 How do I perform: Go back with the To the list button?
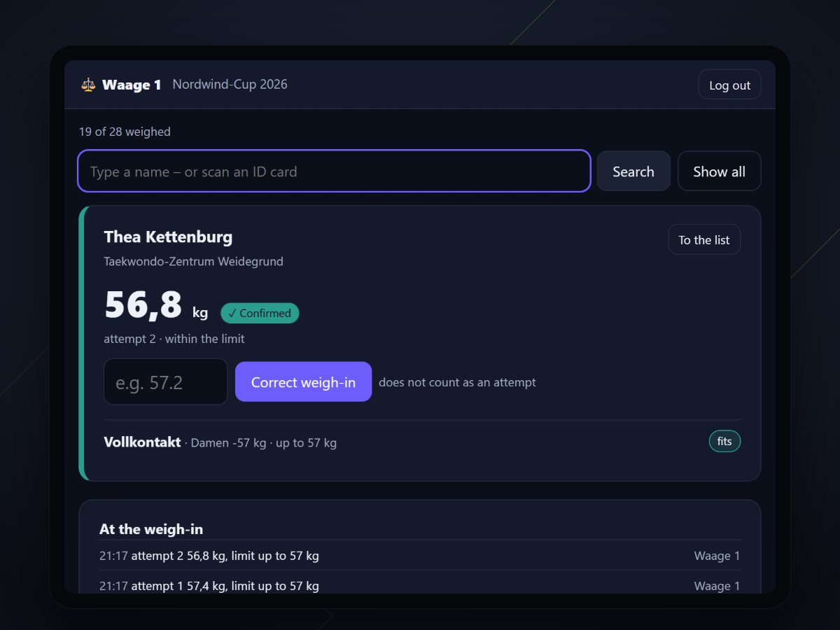[704, 239]
